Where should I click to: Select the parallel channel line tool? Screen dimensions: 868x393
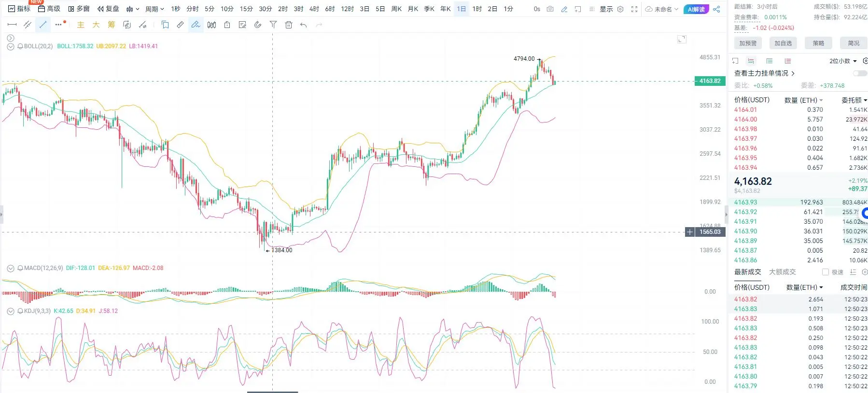pos(28,25)
